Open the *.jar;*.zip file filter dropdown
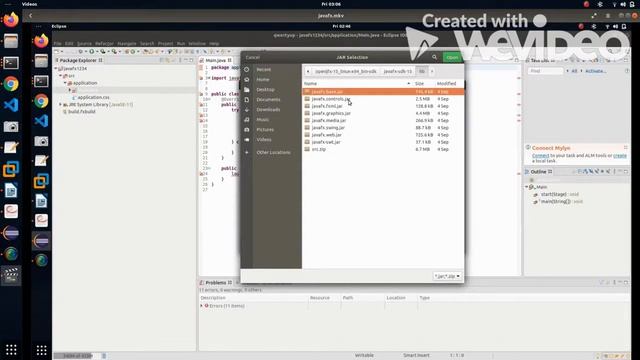This screenshot has width=640, height=360. 447,276
